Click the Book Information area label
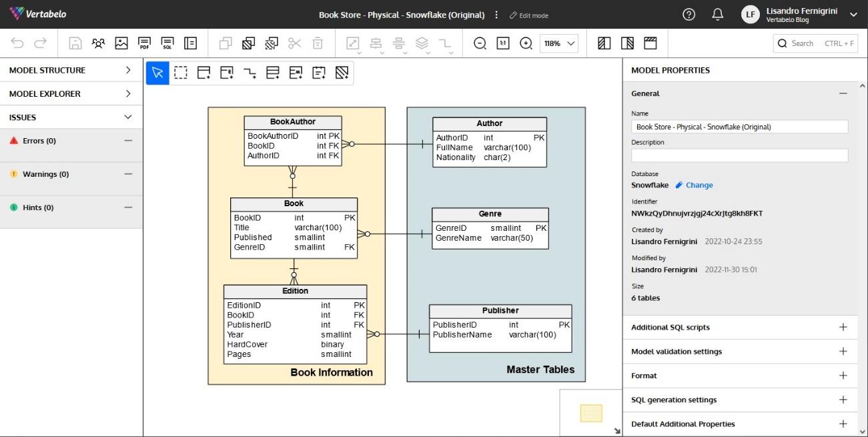 click(x=332, y=372)
